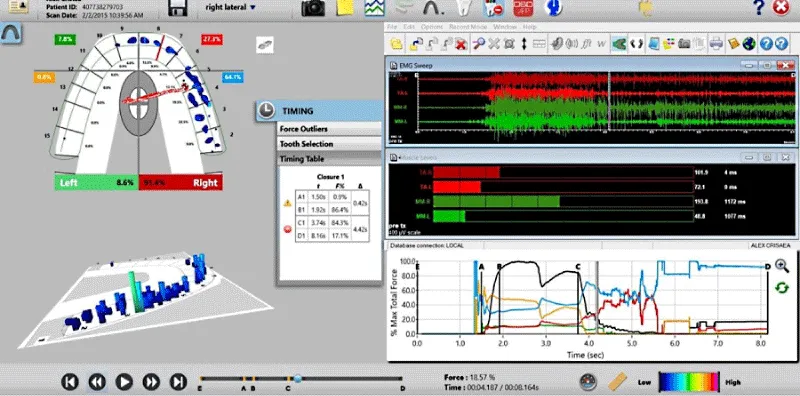Click the magnifier zoom icon in EMG toolbar
This screenshot has height=396, width=800.
478,44
